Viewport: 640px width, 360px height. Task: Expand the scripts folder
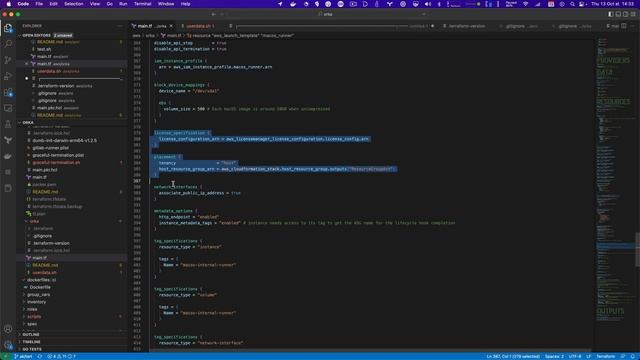[x=34, y=317]
